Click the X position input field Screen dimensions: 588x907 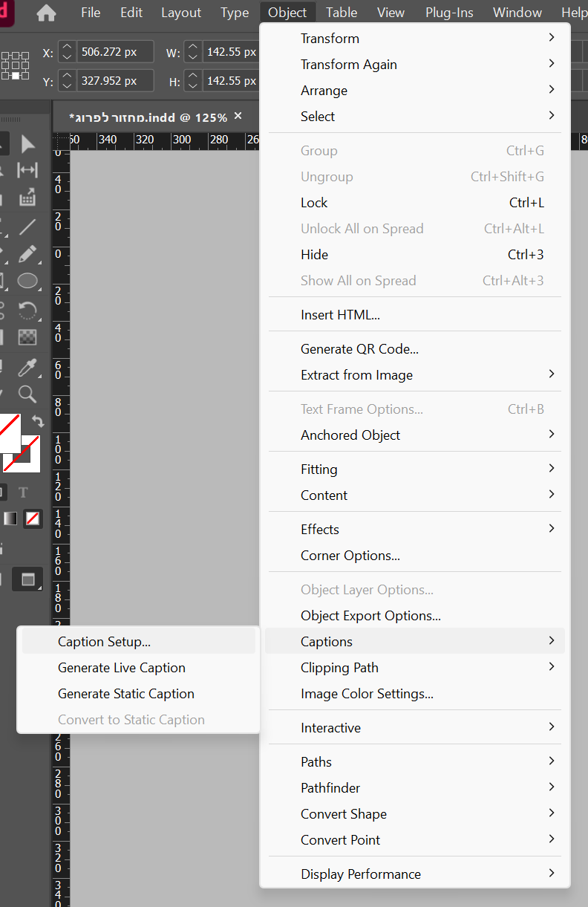point(114,53)
